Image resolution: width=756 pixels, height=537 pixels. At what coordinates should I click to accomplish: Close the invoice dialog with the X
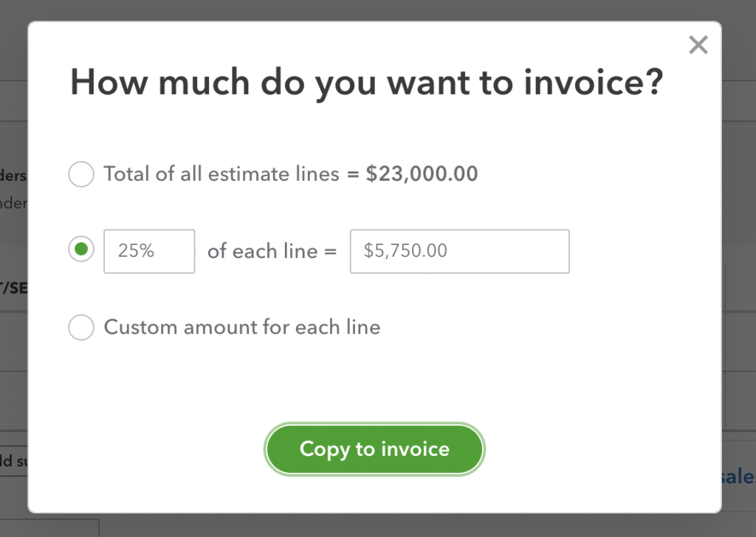click(x=698, y=46)
